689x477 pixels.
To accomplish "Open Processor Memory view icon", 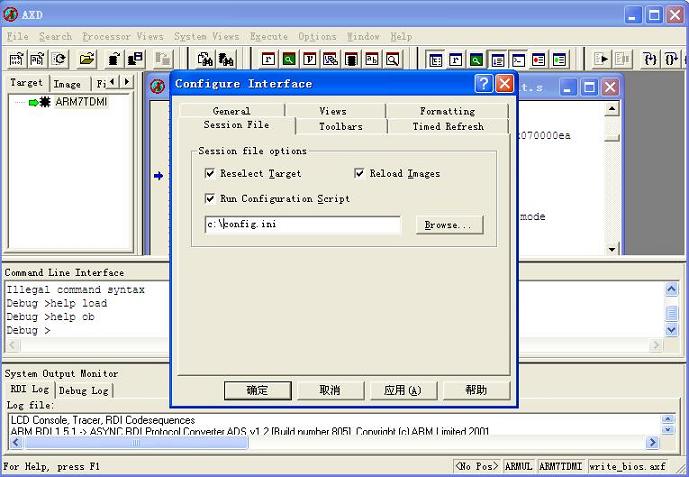I will (x=351, y=59).
